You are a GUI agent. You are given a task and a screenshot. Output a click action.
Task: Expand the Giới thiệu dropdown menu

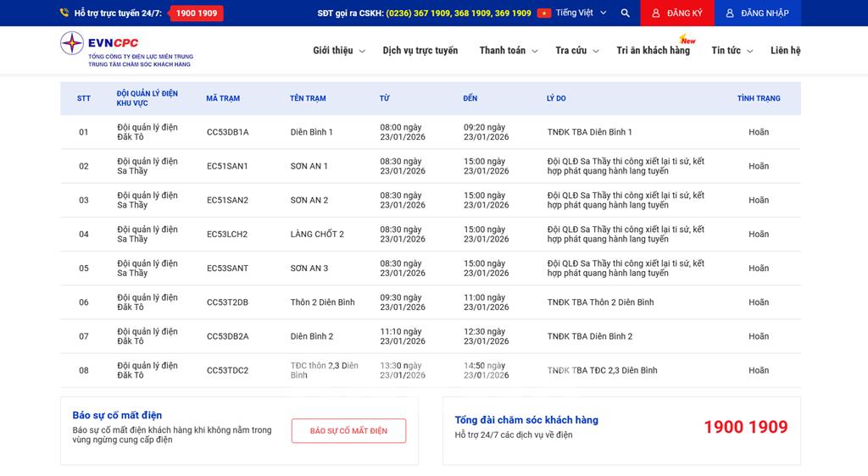point(338,51)
